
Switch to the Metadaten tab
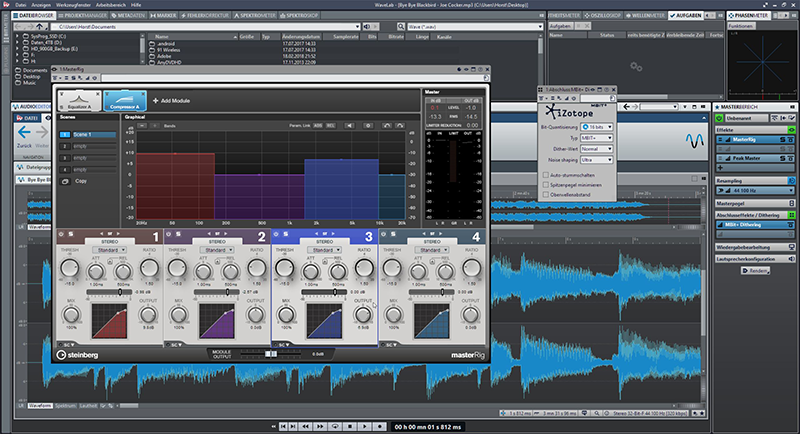coord(128,15)
